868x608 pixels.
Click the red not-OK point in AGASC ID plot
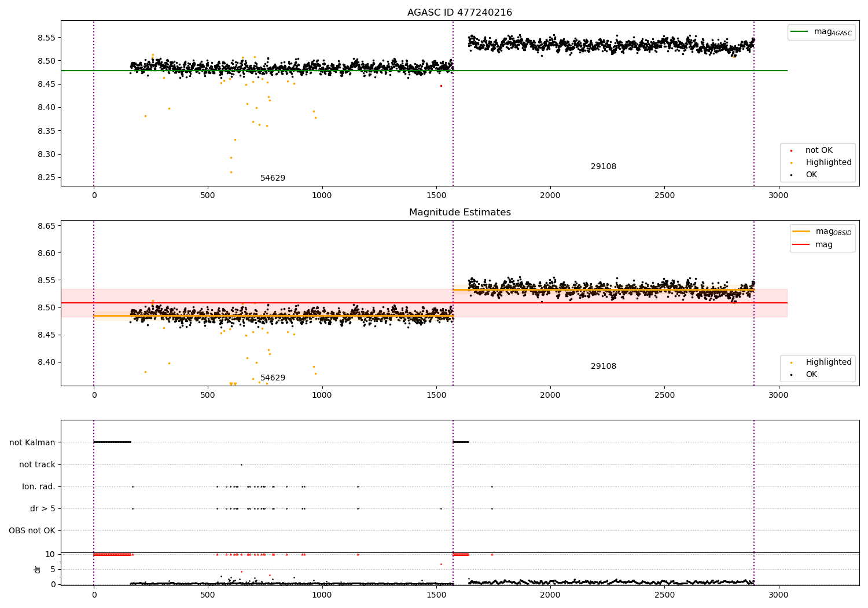(441, 86)
